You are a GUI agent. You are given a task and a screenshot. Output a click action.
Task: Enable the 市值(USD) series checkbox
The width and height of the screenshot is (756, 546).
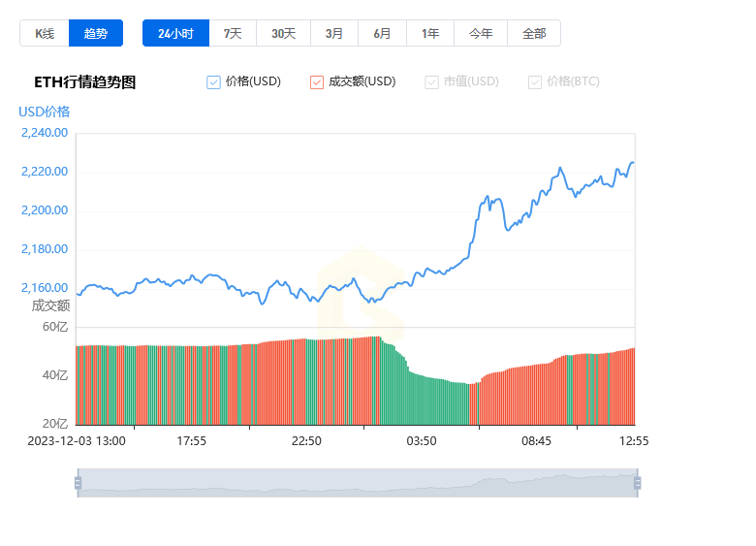click(431, 82)
